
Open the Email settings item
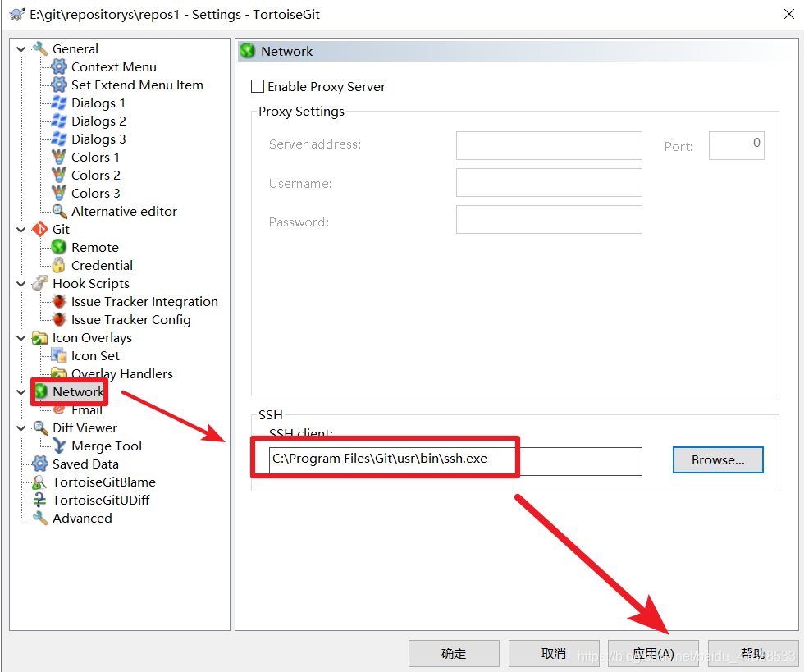[x=87, y=410]
